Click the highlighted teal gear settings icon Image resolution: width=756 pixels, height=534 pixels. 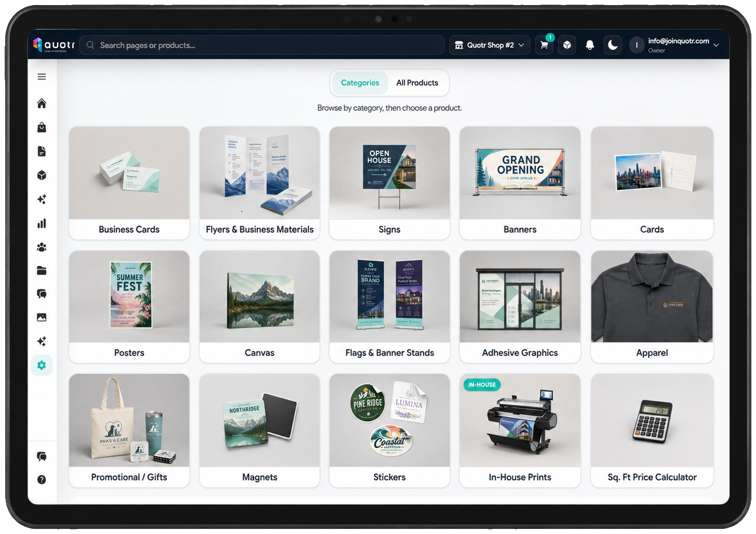(41, 365)
